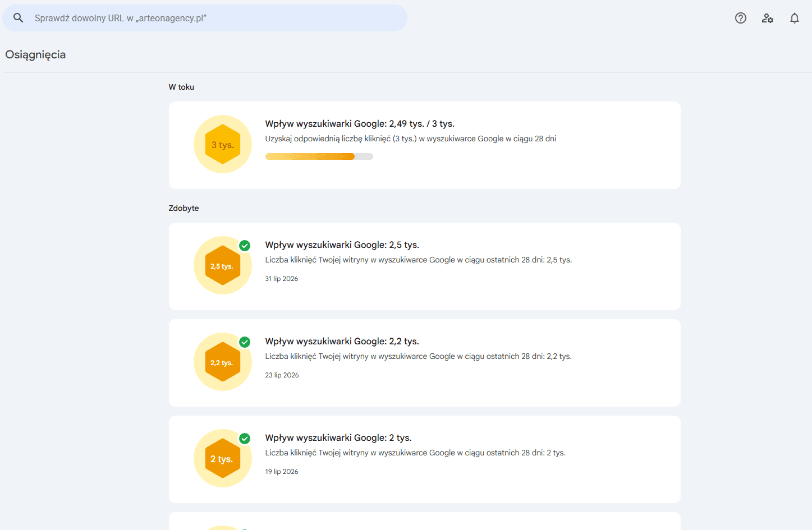Click description ending "28 dni: 2,5 tys."
This screenshot has width=812, height=530.
(x=419, y=260)
